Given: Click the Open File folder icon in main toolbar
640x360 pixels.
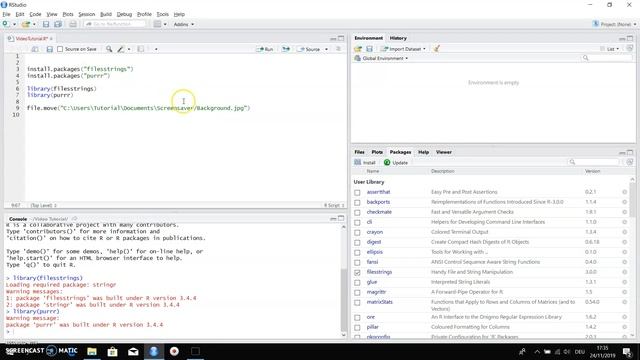Looking at the screenshot, I should click(26, 24).
